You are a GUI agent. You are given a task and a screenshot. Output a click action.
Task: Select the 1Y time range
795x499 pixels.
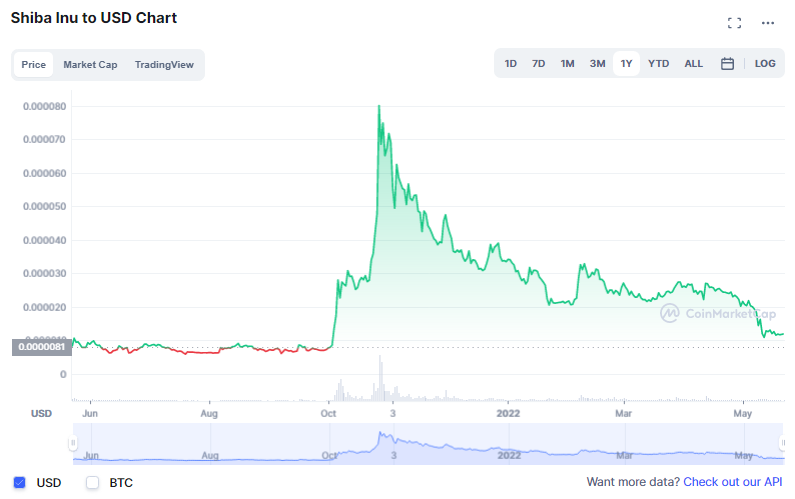click(x=626, y=63)
